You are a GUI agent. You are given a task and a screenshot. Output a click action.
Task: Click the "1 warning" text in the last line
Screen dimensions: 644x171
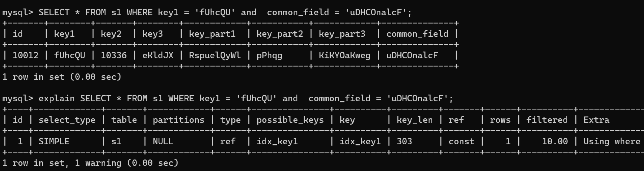(x=98, y=163)
